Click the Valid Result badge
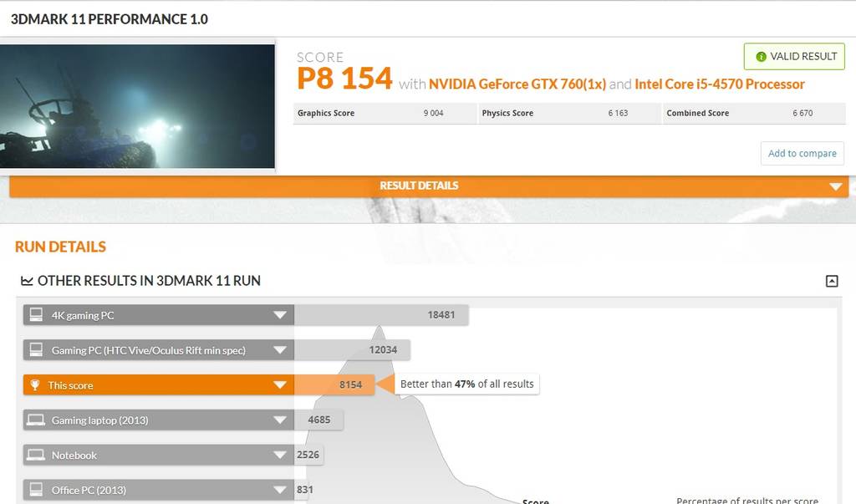This screenshot has height=504, width=856. [x=794, y=56]
